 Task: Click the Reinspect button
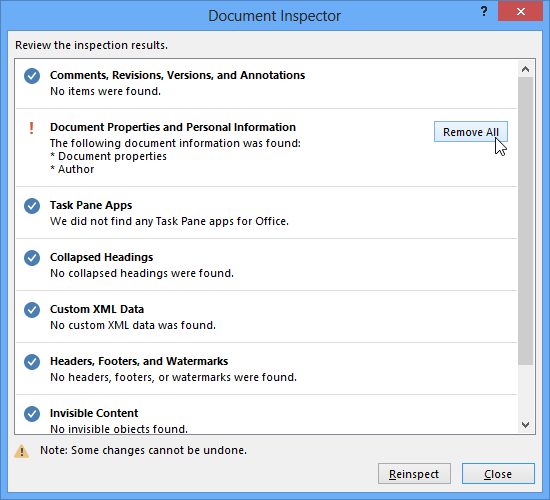pos(414,474)
